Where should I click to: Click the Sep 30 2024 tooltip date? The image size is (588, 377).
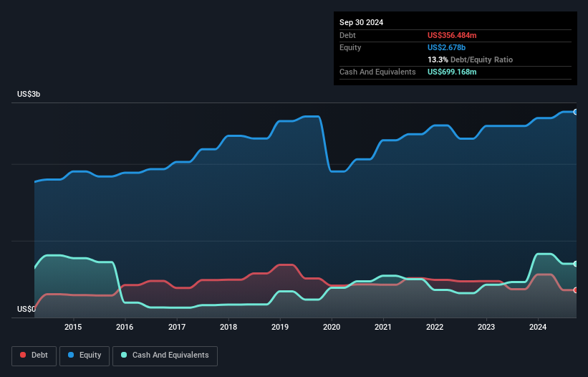click(361, 22)
